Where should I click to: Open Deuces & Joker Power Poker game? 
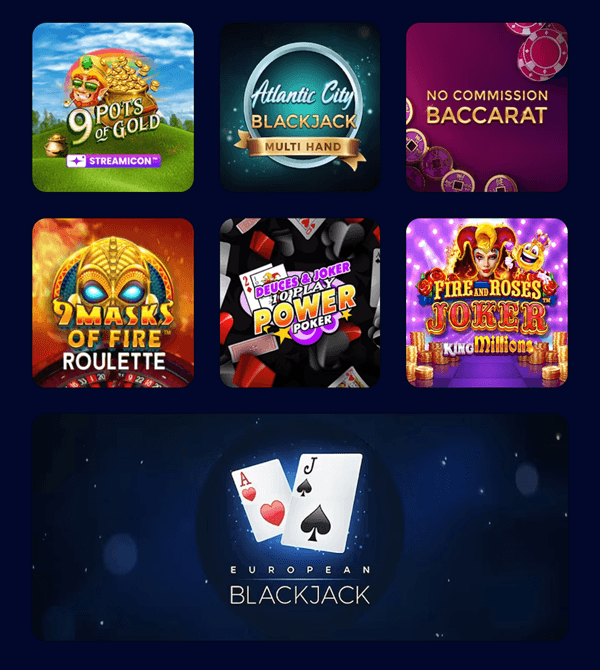pyautogui.click(x=300, y=303)
